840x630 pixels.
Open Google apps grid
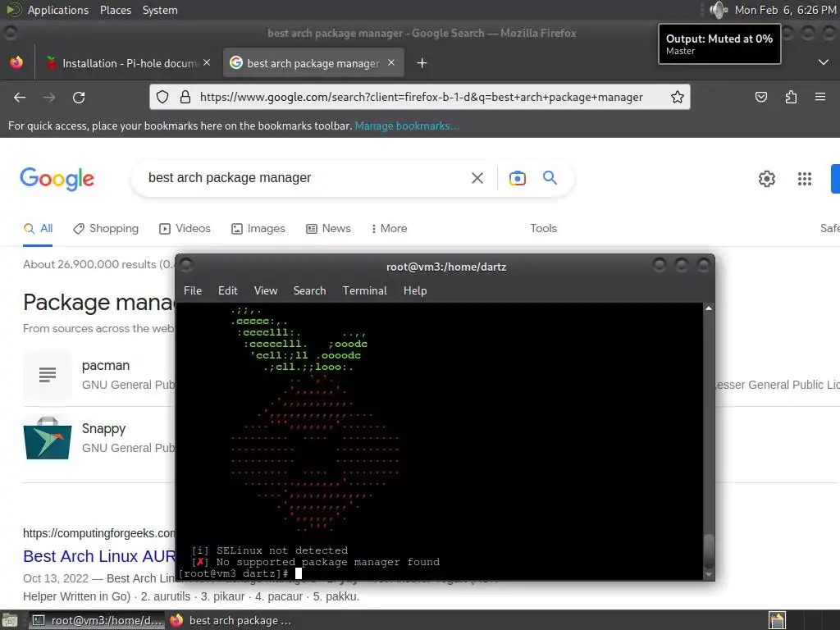804,178
